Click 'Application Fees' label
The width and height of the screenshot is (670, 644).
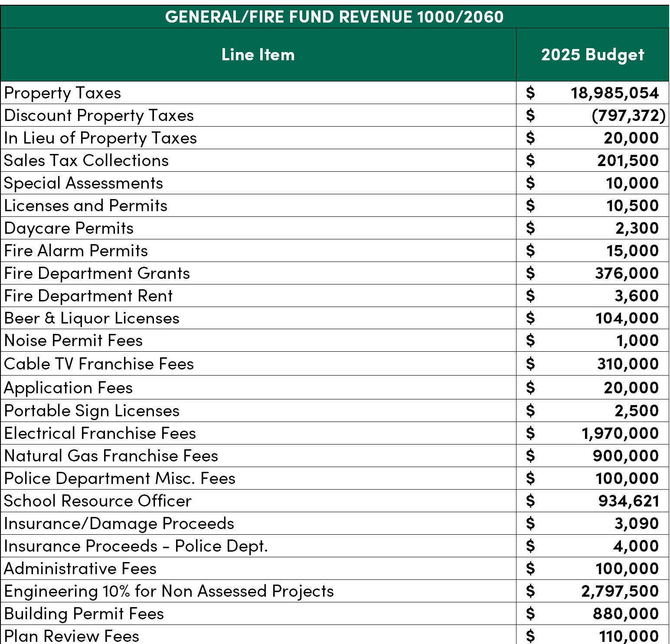click(x=68, y=388)
